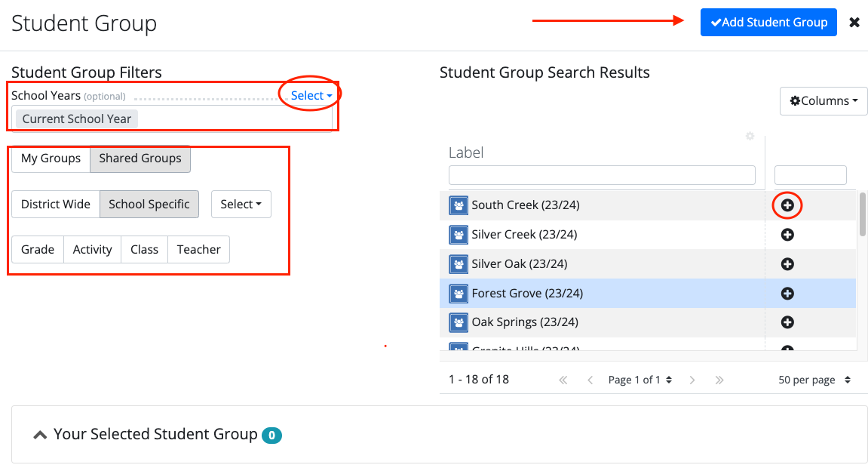Image resolution: width=868 pixels, height=468 pixels.
Task: Select the plus icon for Oak Springs
Action: pos(787,322)
